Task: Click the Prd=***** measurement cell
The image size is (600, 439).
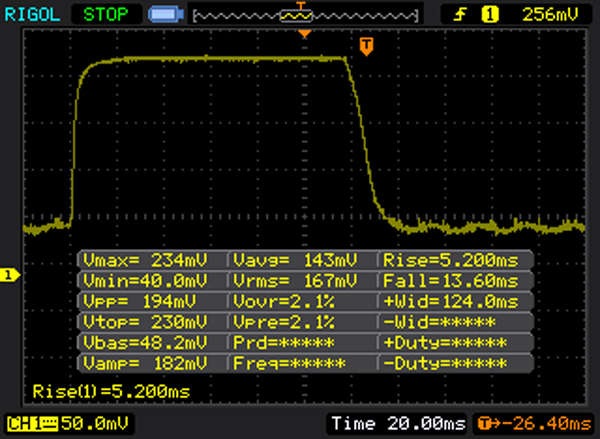Action: (284, 343)
